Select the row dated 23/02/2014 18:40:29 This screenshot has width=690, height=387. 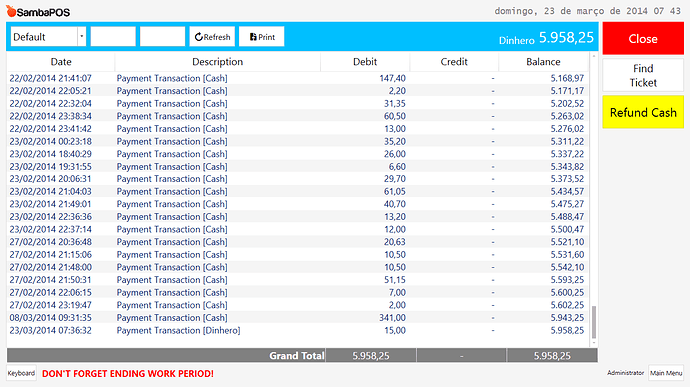click(x=297, y=154)
